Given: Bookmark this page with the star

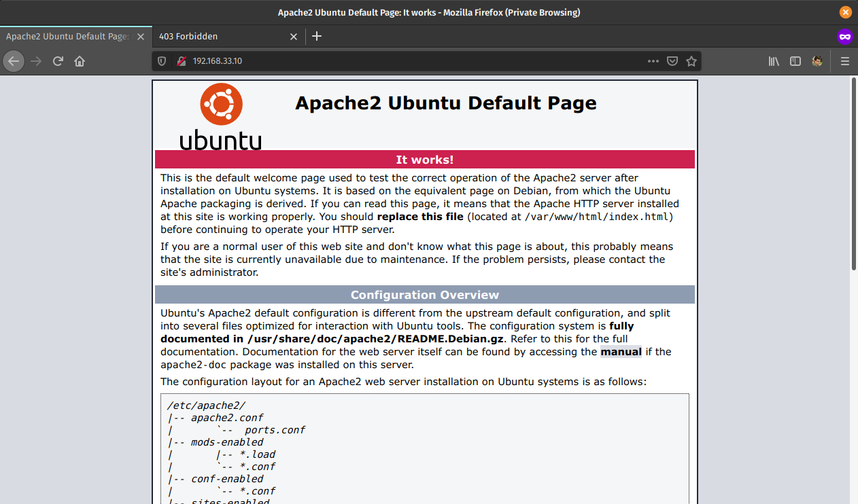Looking at the screenshot, I should [x=691, y=61].
